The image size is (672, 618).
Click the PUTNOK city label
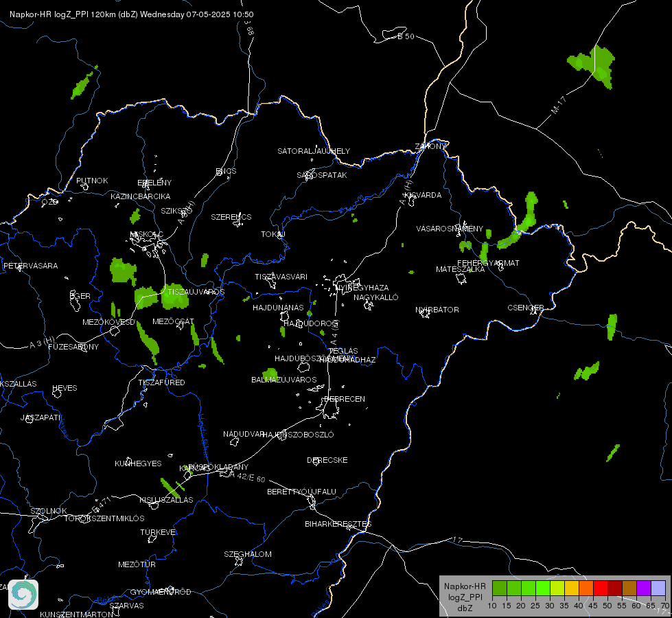[92, 181]
